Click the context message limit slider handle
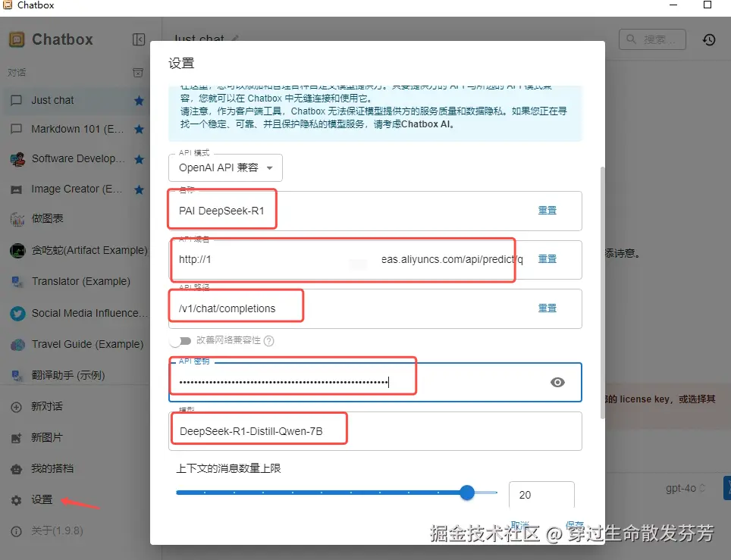Image resolution: width=731 pixels, height=560 pixels. point(466,493)
